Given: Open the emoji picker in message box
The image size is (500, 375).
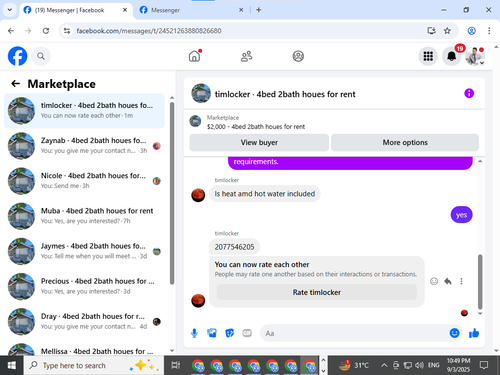Looking at the screenshot, I should pyautogui.click(x=454, y=333).
